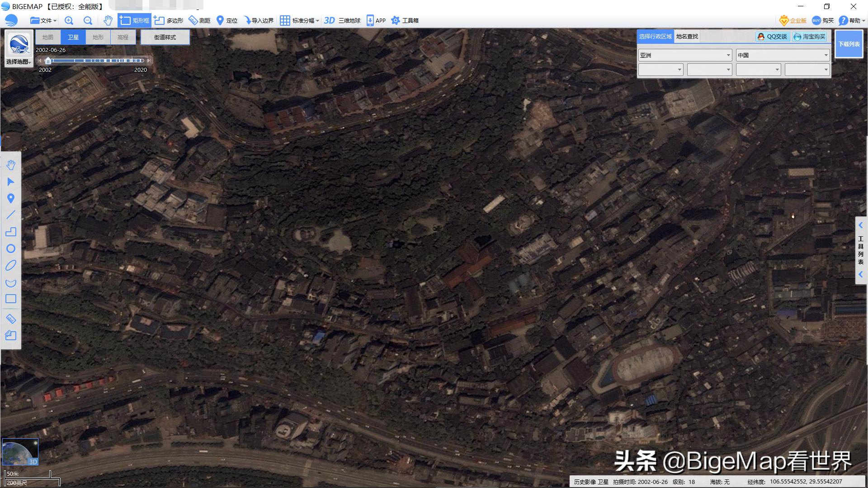The width and height of the screenshot is (868, 488).
Task: Switch to 地形 terrain view
Action: pos(98,37)
